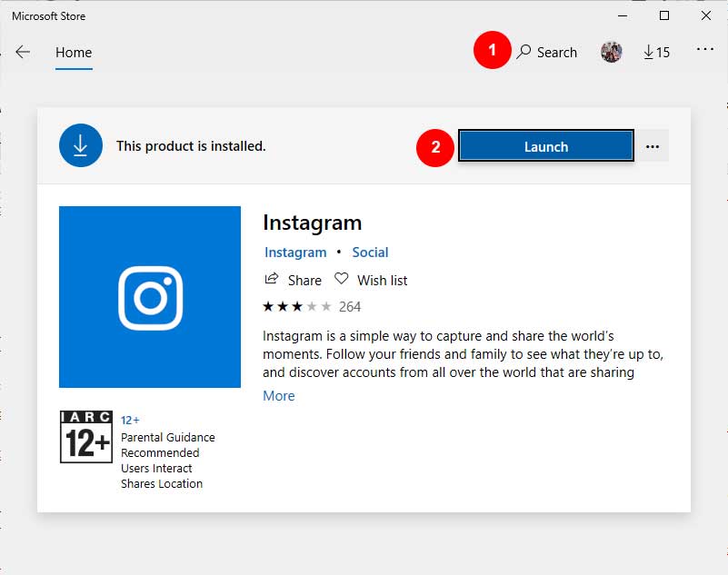Click the IARC 12+ rating badge
728x575 pixels.
pyautogui.click(x=86, y=437)
